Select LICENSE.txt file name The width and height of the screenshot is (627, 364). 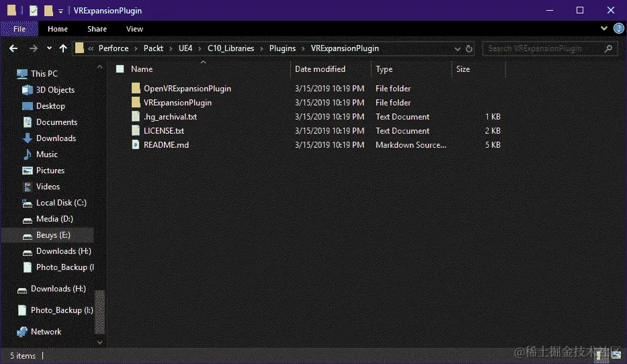pos(164,131)
